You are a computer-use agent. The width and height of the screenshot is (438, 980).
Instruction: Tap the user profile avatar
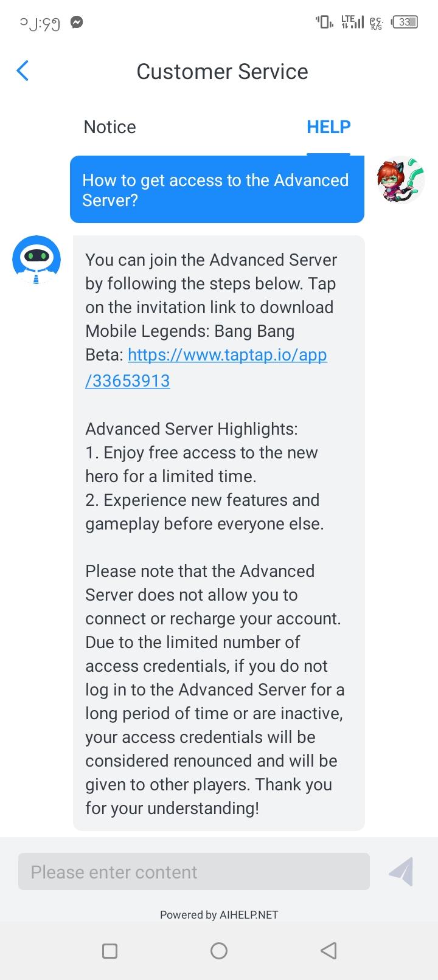[400, 181]
